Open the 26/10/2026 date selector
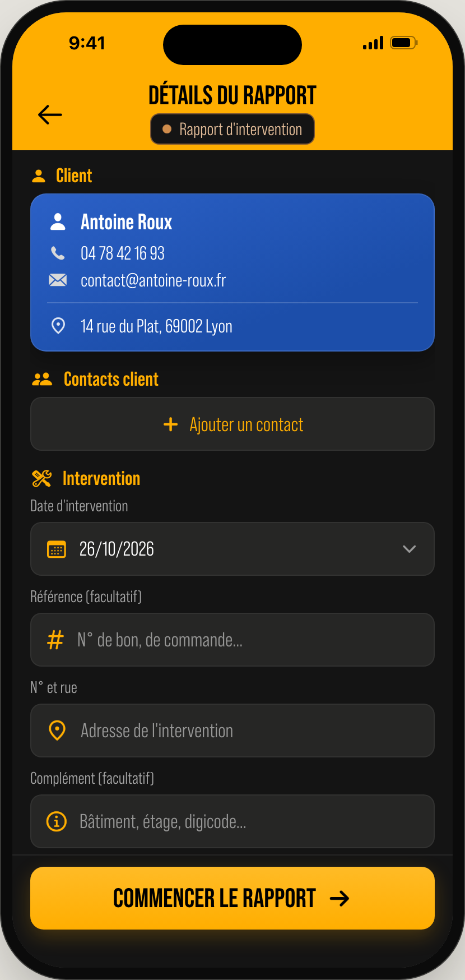 [x=232, y=549]
